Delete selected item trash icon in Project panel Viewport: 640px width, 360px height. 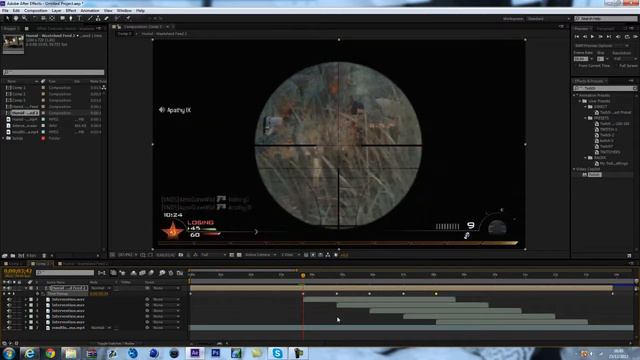[44, 256]
